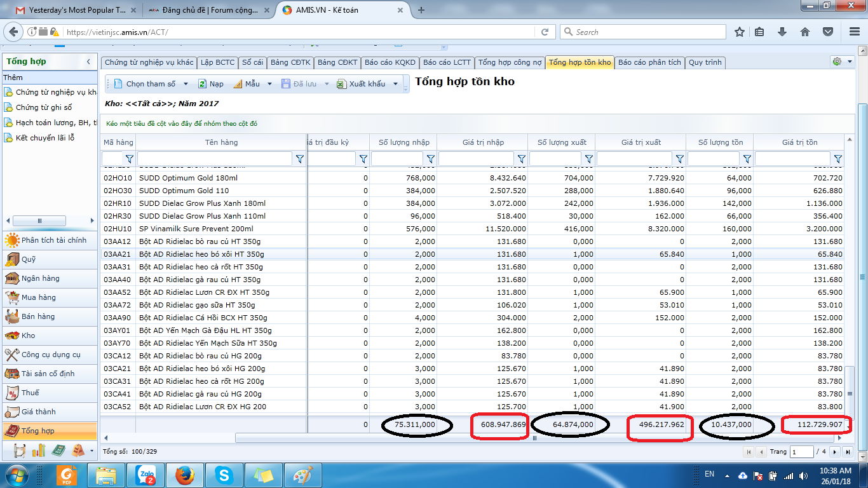Open the Ngân hàng module
Image resolution: width=868 pixels, height=488 pixels.
coord(50,278)
